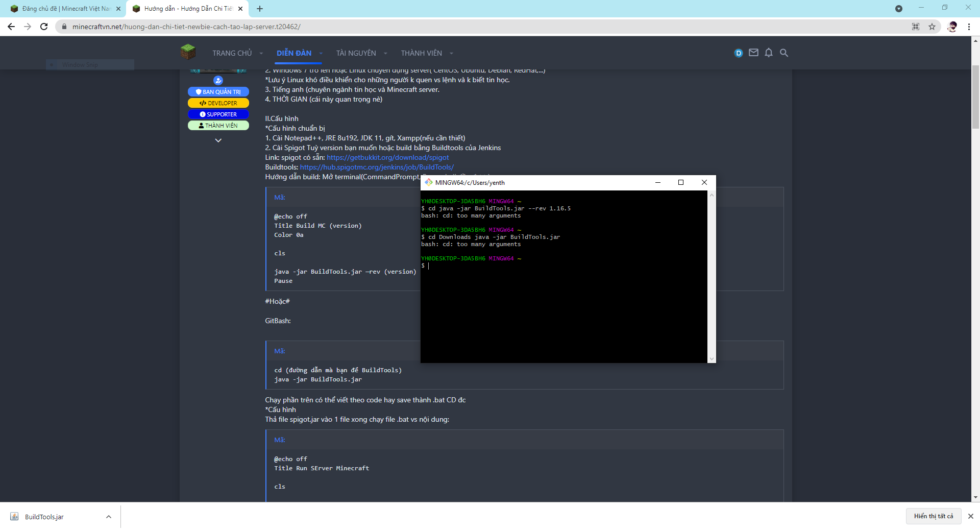Reload the page with the refresh icon

point(44,27)
